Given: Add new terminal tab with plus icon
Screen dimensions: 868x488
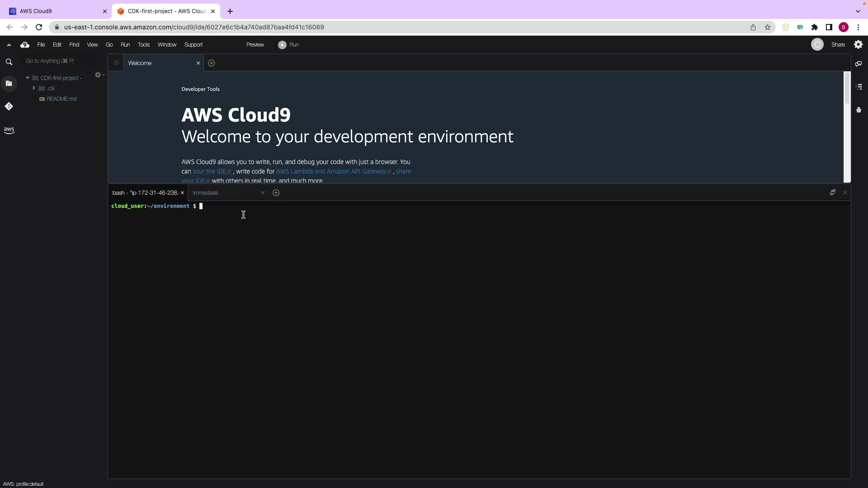Looking at the screenshot, I should click(x=276, y=193).
